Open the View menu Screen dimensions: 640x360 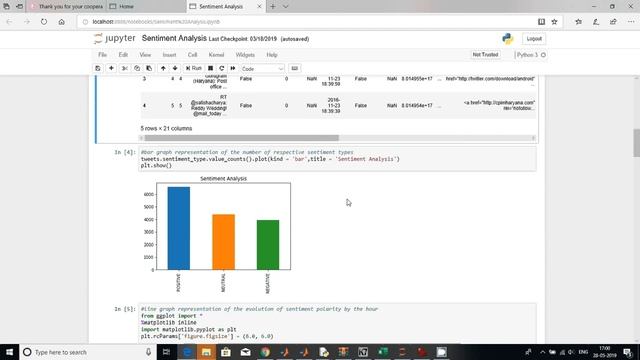pyautogui.click(x=145, y=55)
